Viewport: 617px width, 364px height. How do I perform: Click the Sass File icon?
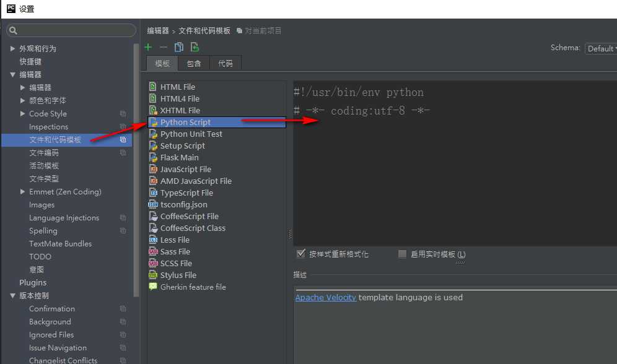[x=153, y=251]
